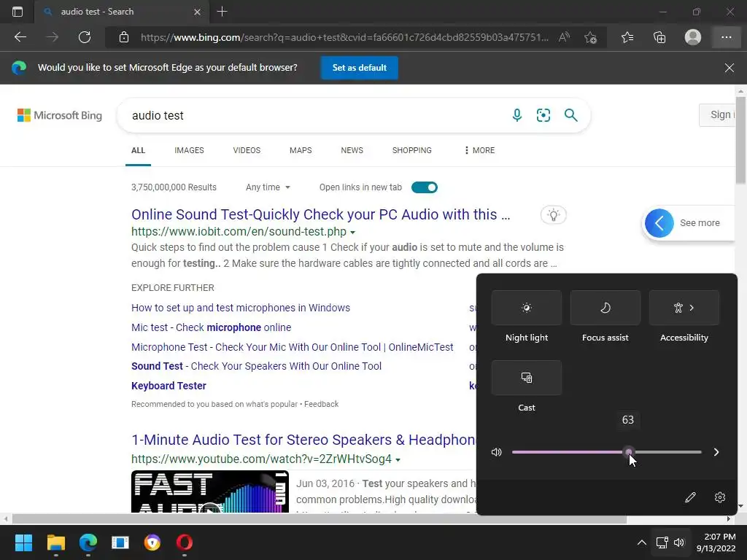Open Sound Test - Check Your Speakers link
The width and height of the screenshot is (747, 560).
click(x=256, y=366)
